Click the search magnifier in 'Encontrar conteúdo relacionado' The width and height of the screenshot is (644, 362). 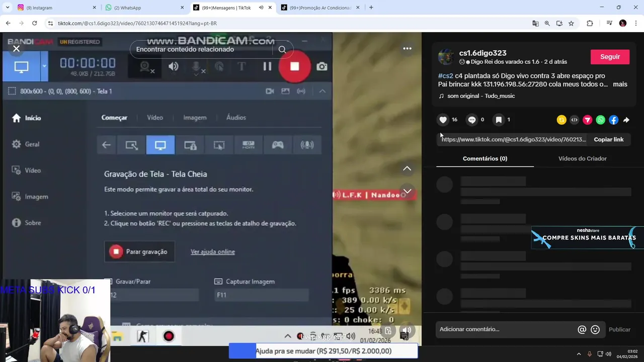[282, 49]
